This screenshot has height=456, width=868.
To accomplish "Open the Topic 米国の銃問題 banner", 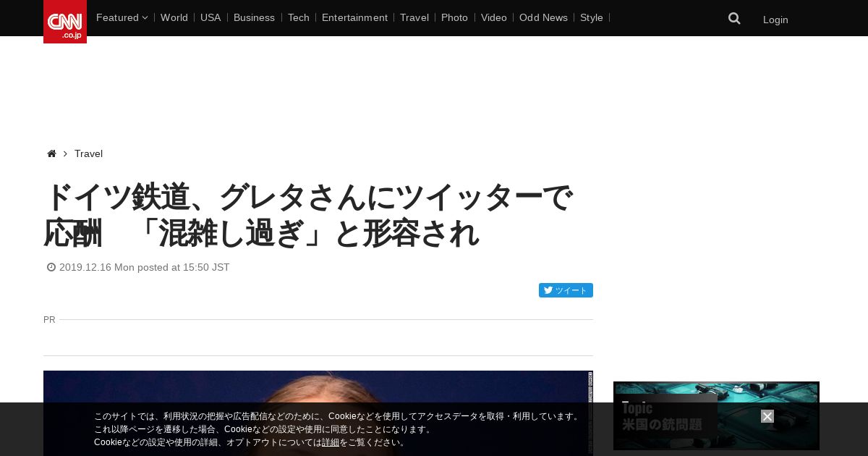I will [x=716, y=416].
